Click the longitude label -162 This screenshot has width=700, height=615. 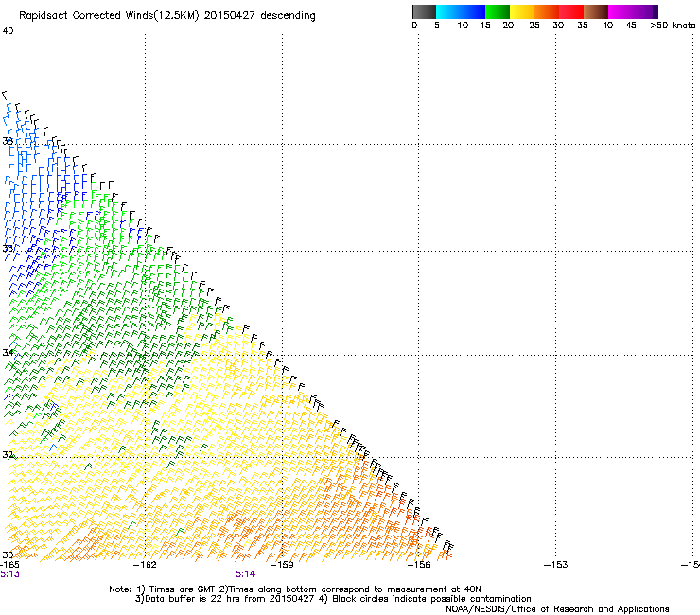click(x=145, y=565)
